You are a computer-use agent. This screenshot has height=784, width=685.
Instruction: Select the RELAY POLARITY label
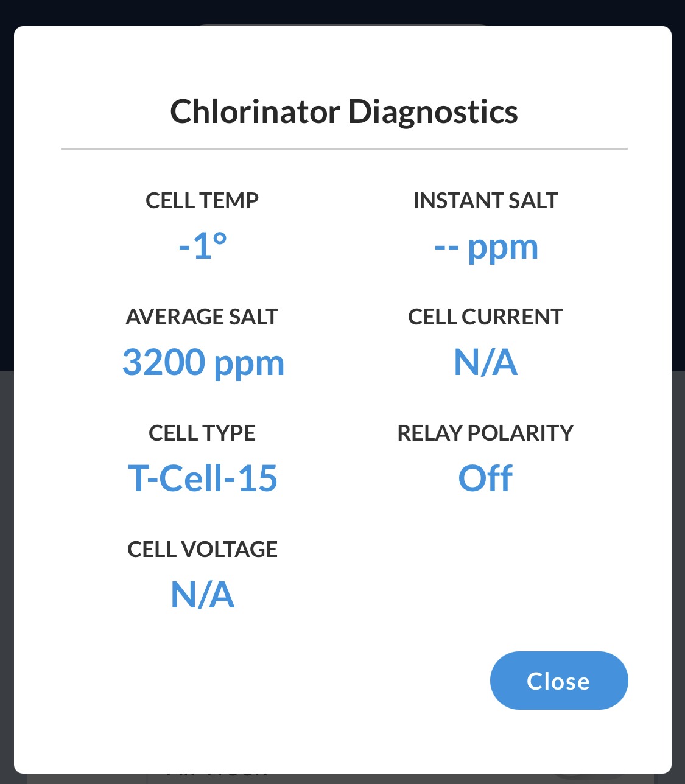[486, 433]
